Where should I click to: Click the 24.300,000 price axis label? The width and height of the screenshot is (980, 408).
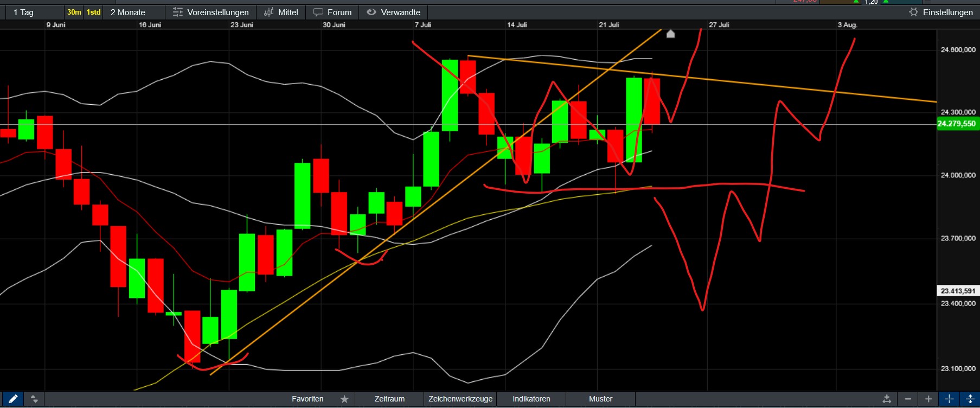click(x=958, y=112)
